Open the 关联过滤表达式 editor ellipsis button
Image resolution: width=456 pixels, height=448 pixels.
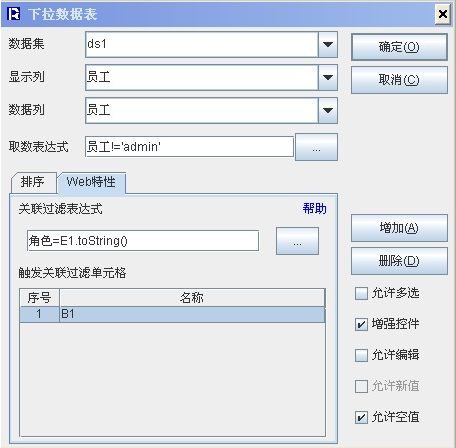(x=297, y=241)
